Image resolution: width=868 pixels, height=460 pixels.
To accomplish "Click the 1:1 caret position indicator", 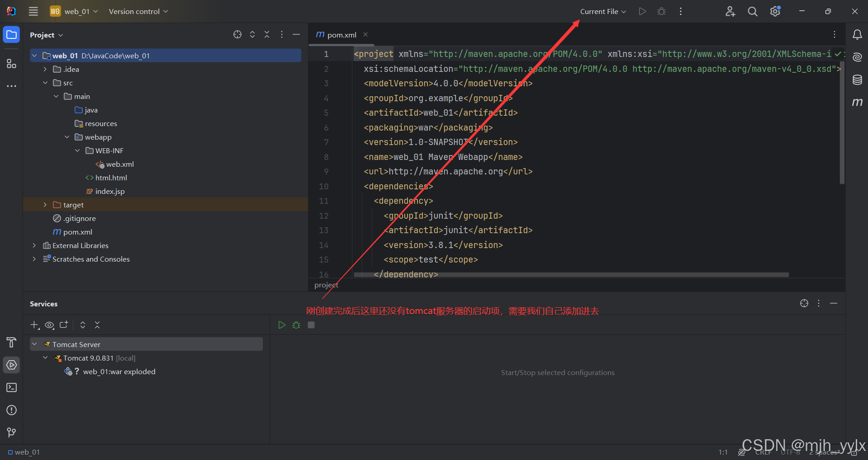I will coord(723,452).
